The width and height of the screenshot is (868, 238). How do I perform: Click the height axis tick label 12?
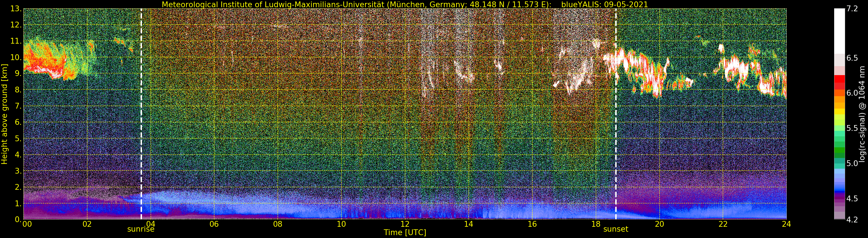pyautogui.click(x=16, y=25)
